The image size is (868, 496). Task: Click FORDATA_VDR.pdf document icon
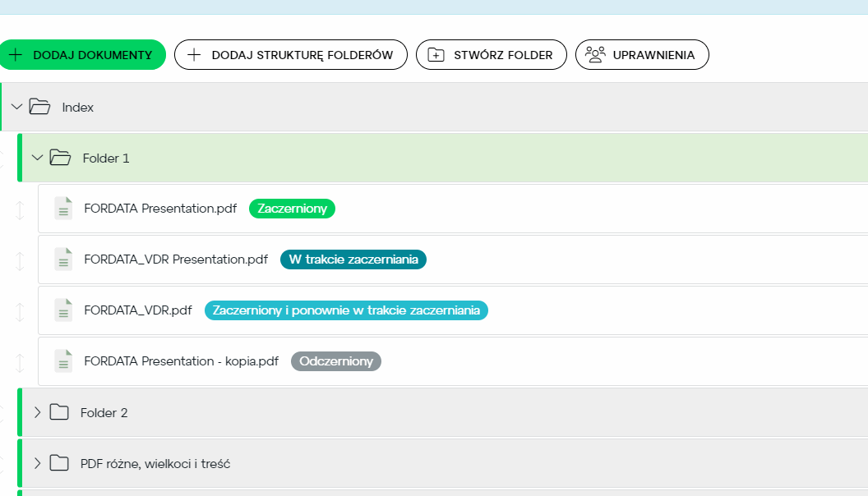click(63, 310)
